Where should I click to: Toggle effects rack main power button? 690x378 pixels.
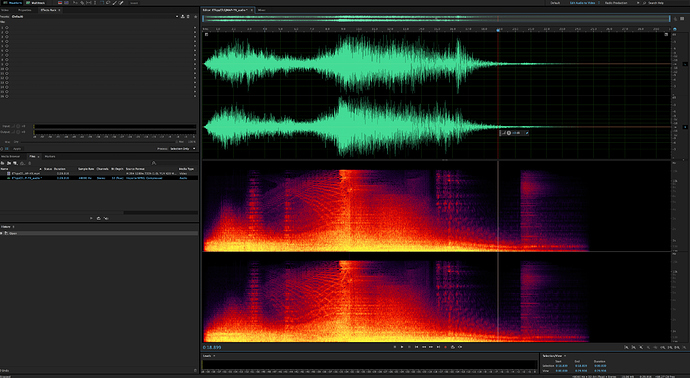(x=2, y=149)
